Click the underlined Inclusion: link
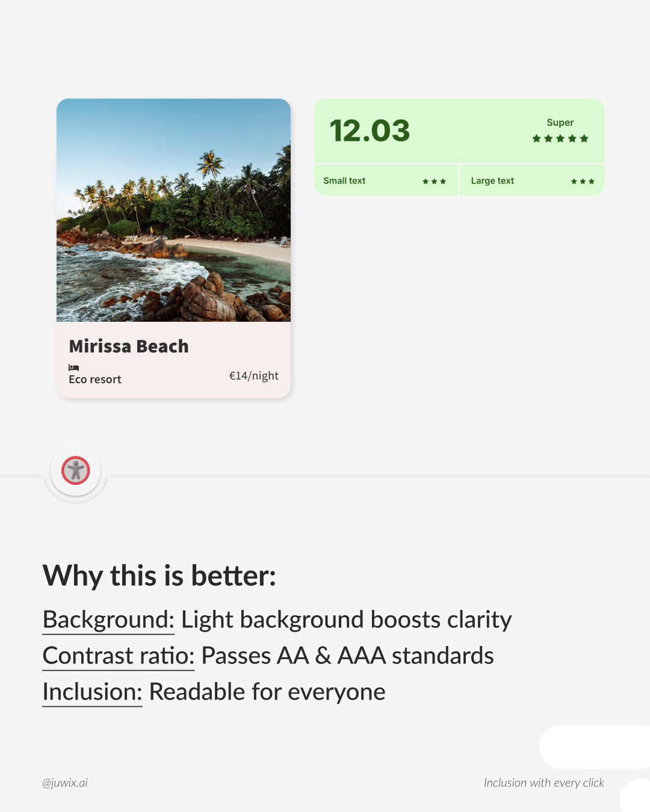Viewport: 650px width, 812px height. [92, 692]
